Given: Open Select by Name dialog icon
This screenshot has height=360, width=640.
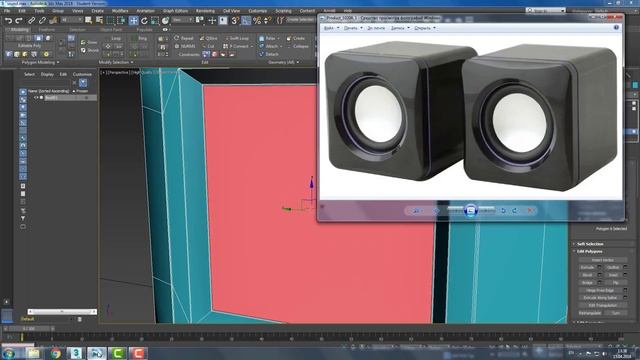Looking at the screenshot, I should [x=99, y=20].
